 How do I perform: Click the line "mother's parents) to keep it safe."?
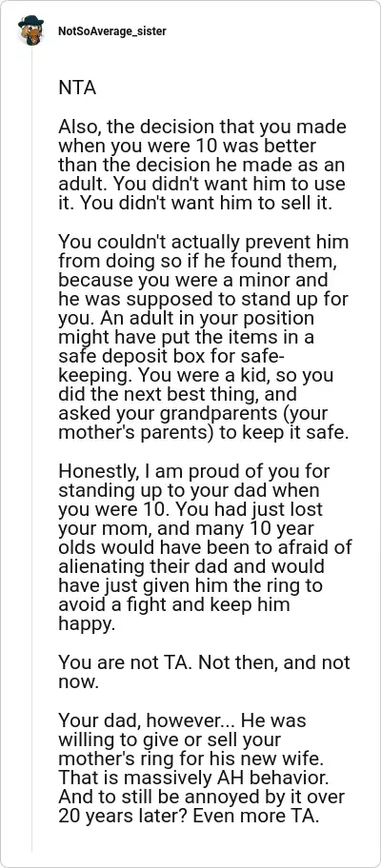pos(204,432)
